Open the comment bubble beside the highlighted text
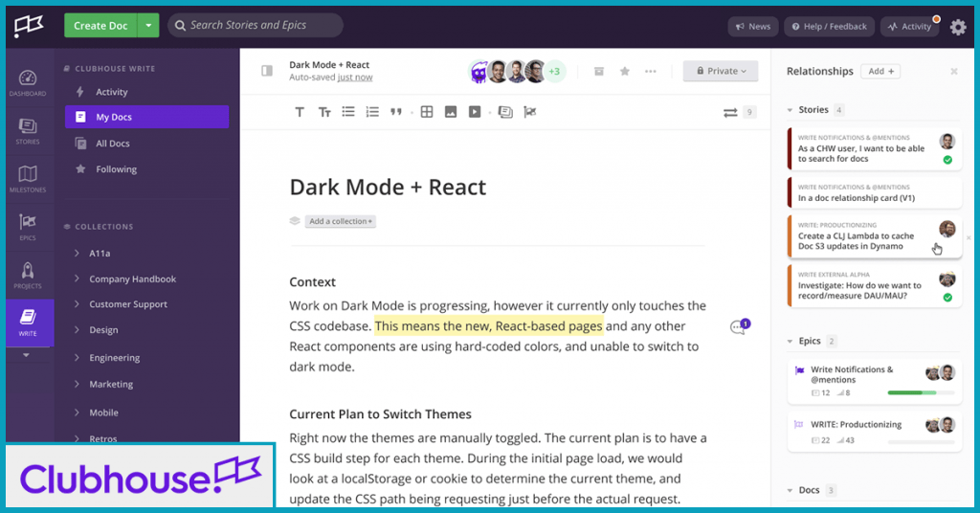This screenshot has height=513, width=980. 740,326
